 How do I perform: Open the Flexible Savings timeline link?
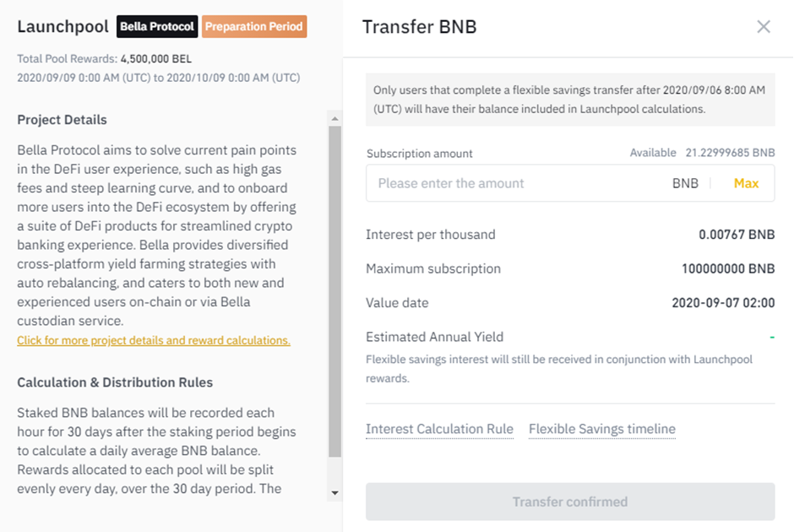(601, 429)
